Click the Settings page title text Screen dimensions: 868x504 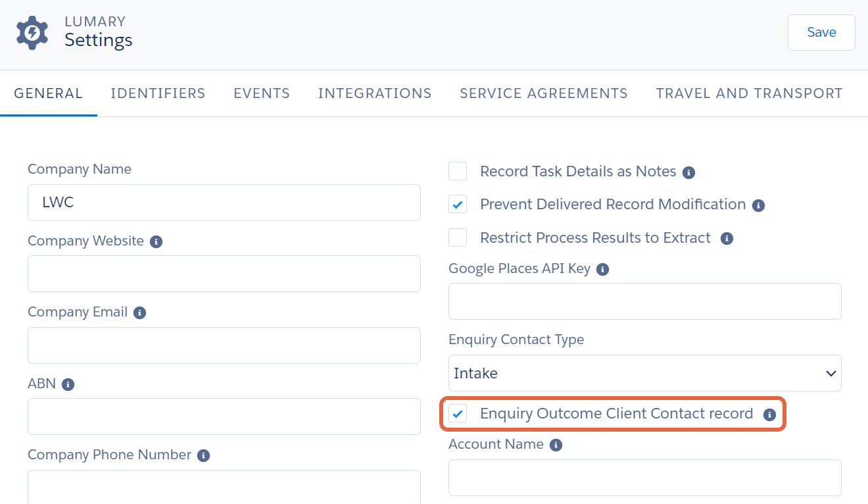(x=99, y=40)
